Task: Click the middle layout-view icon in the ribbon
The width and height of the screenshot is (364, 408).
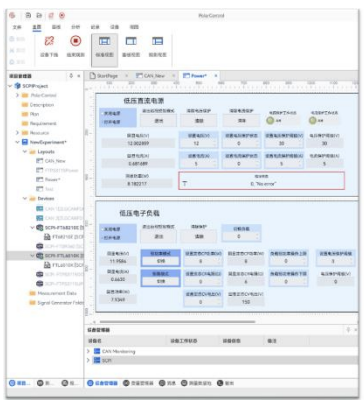Action: point(131,41)
